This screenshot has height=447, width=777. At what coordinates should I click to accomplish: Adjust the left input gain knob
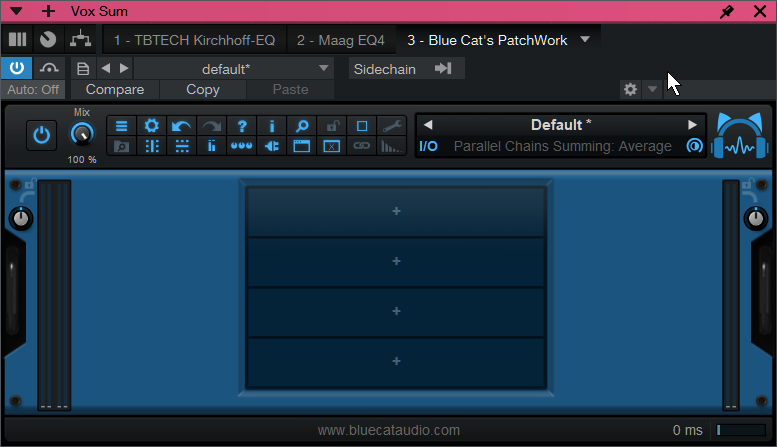point(21,219)
